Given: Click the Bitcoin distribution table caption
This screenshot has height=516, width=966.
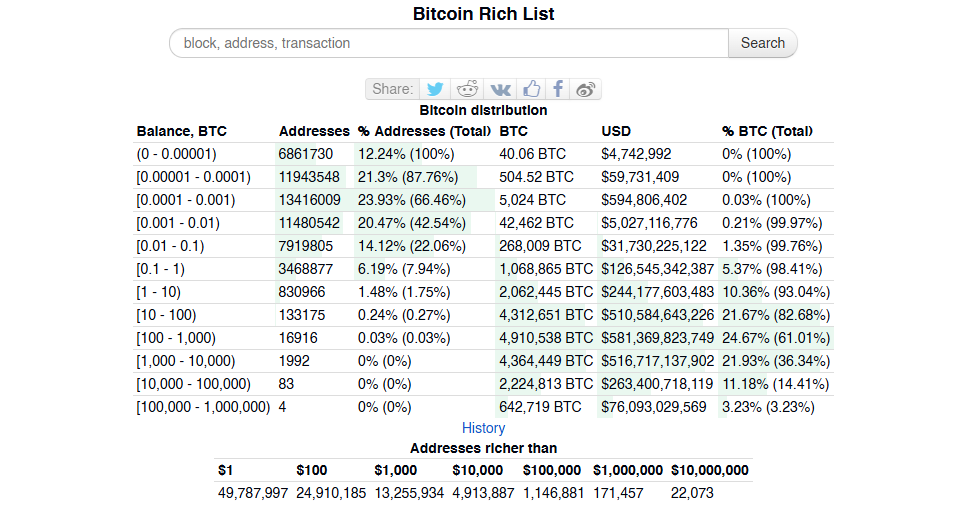Looking at the screenshot, I should pyautogui.click(x=483, y=110).
